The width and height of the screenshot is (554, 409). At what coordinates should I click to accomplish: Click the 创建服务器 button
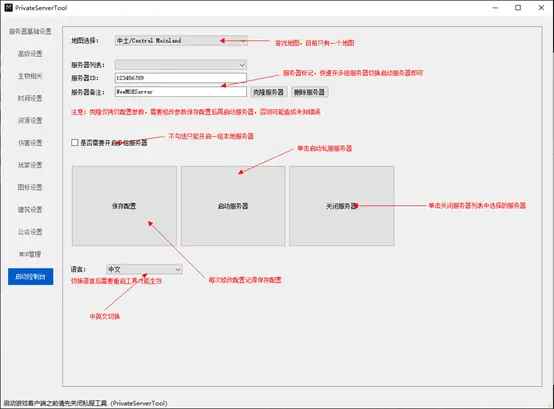tap(269, 92)
